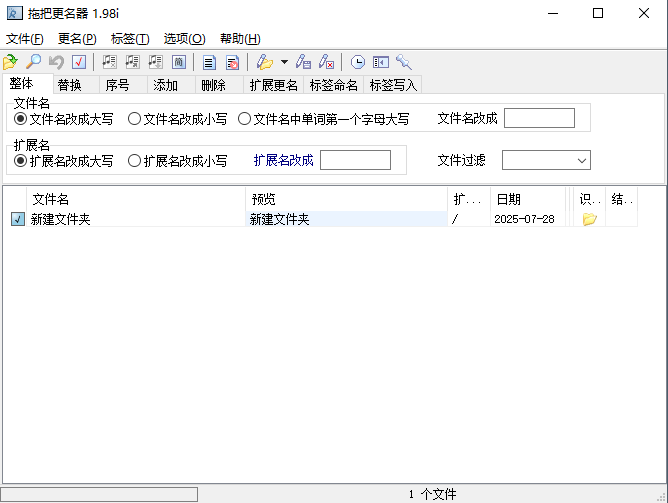Viewport: 668px width, 503px height.
Task: Open the 更名(P) menu
Action: click(77, 39)
